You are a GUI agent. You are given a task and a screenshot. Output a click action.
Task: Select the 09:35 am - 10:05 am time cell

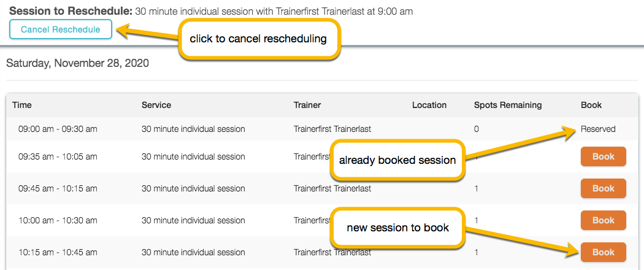pyautogui.click(x=58, y=156)
